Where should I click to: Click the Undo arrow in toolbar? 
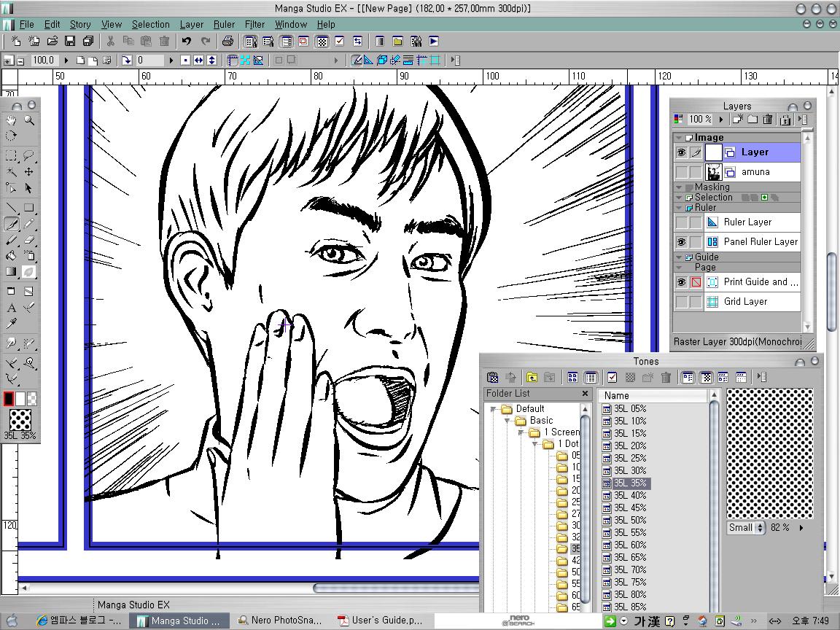187,42
